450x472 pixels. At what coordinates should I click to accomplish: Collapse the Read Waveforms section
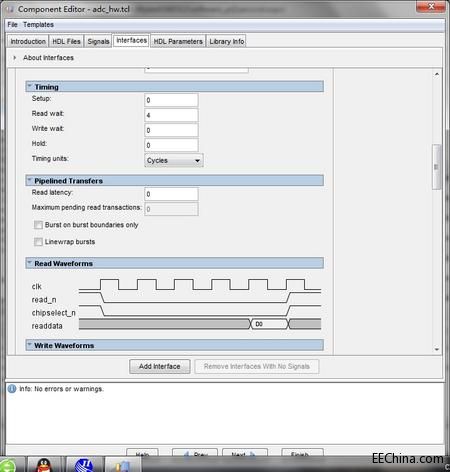tap(30, 263)
